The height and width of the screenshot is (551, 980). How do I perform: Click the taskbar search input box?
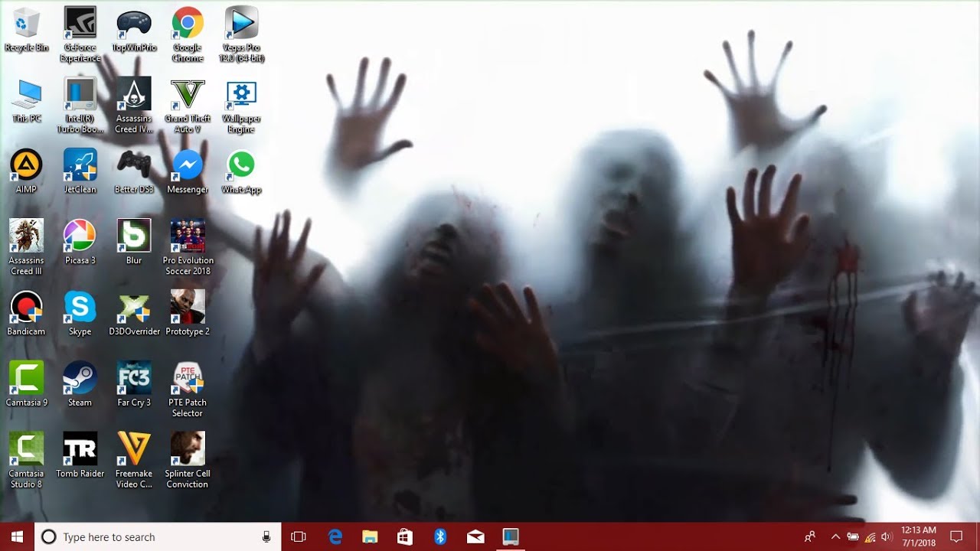(x=158, y=537)
